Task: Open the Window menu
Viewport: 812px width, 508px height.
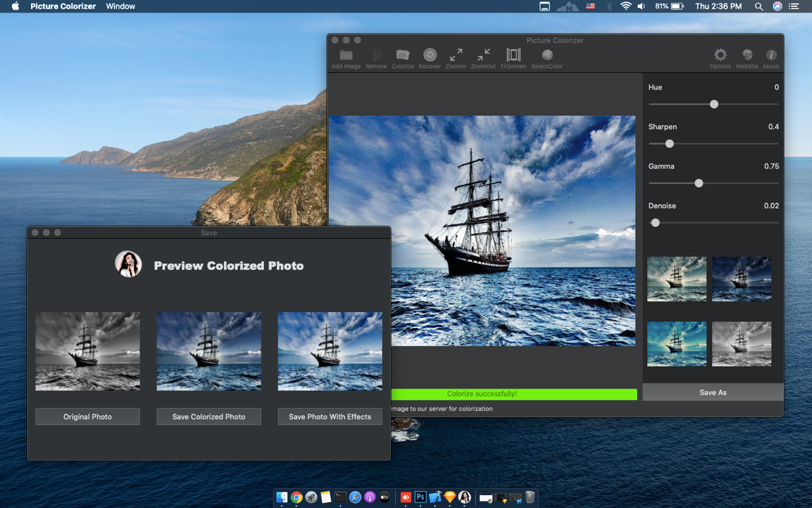Action: (x=120, y=6)
